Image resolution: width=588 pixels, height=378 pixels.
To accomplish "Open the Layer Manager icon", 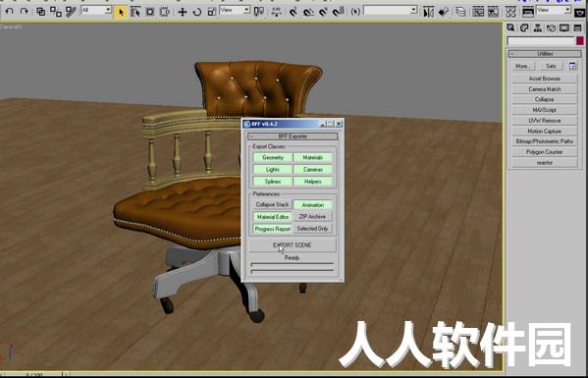I will point(460,12).
